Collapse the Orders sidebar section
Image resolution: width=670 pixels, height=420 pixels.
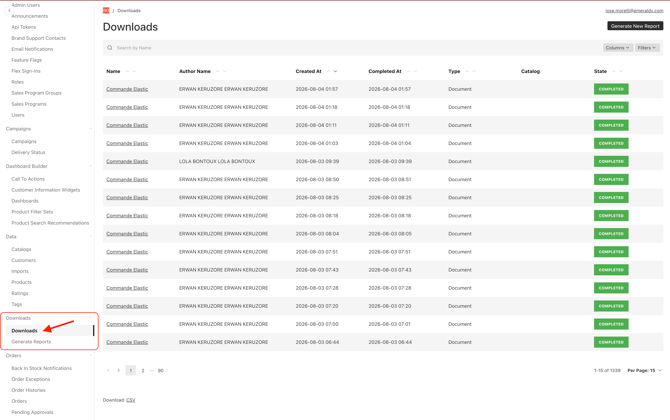coord(90,355)
